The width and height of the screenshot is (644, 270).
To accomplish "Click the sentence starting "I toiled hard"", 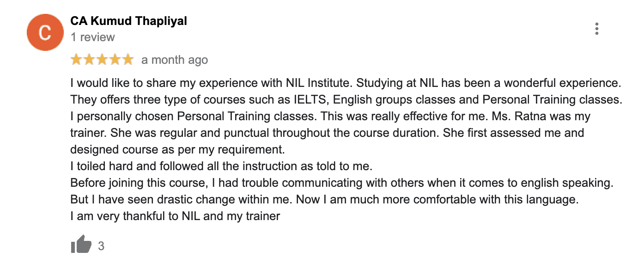I will (221, 166).
